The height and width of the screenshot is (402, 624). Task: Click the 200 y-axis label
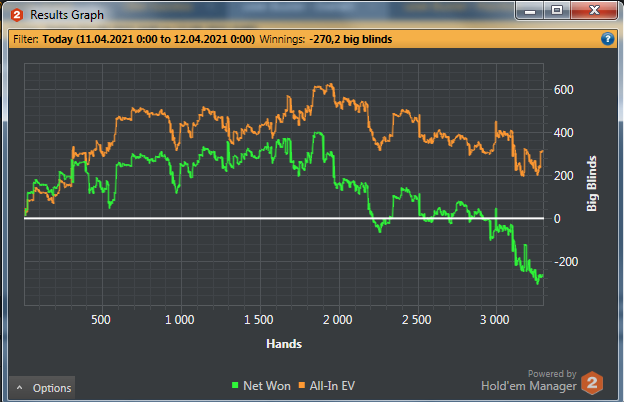pos(564,176)
